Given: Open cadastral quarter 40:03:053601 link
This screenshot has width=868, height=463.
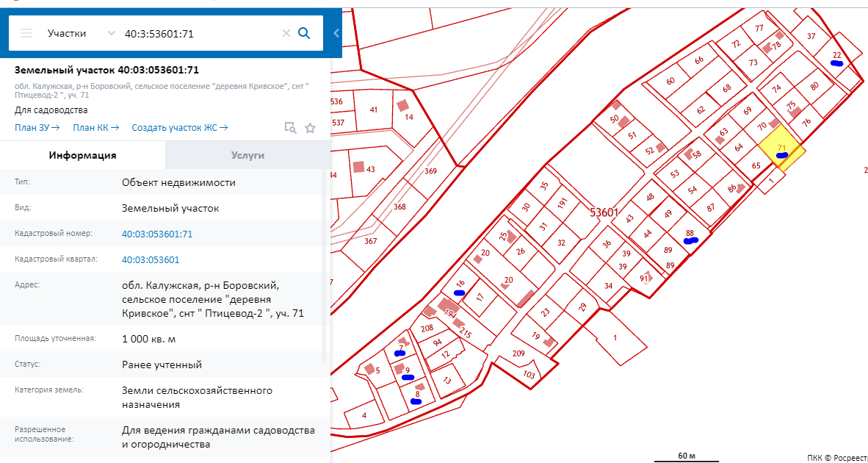Looking at the screenshot, I should tap(151, 259).
